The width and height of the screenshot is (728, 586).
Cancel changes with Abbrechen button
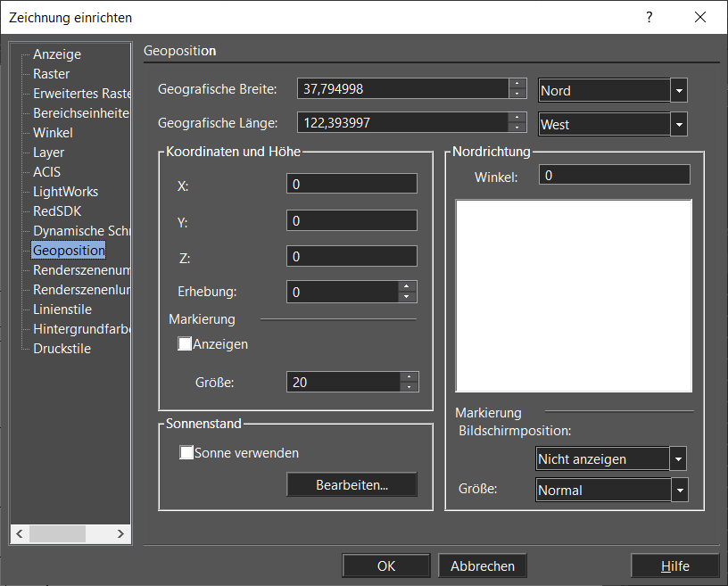(482, 565)
